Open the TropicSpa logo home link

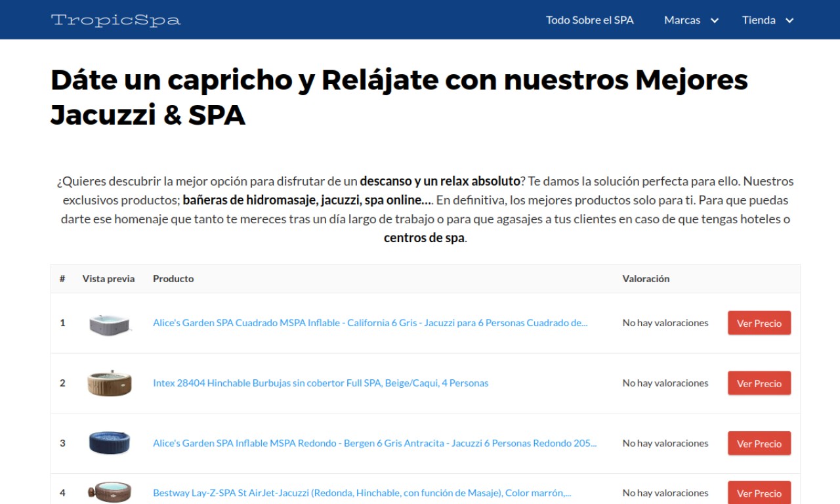(x=115, y=20)
